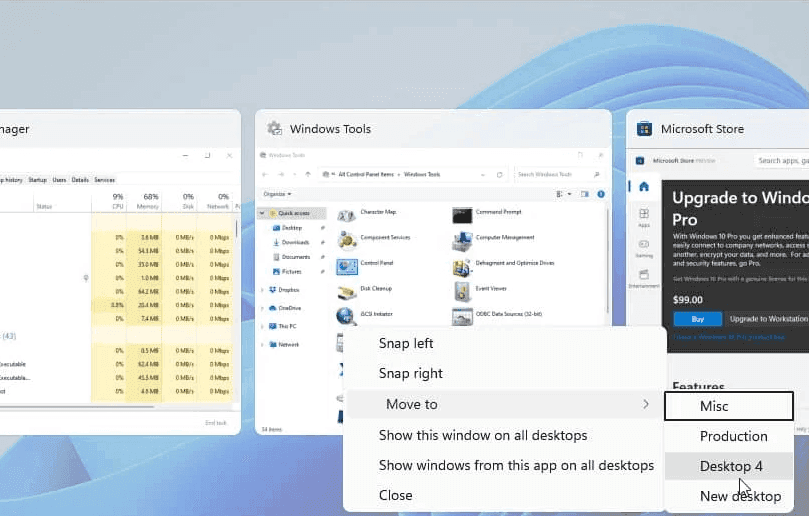Open Entertainment section in Microsoft Store sidebar
The image size is (809, 516).
click(644, 279)
